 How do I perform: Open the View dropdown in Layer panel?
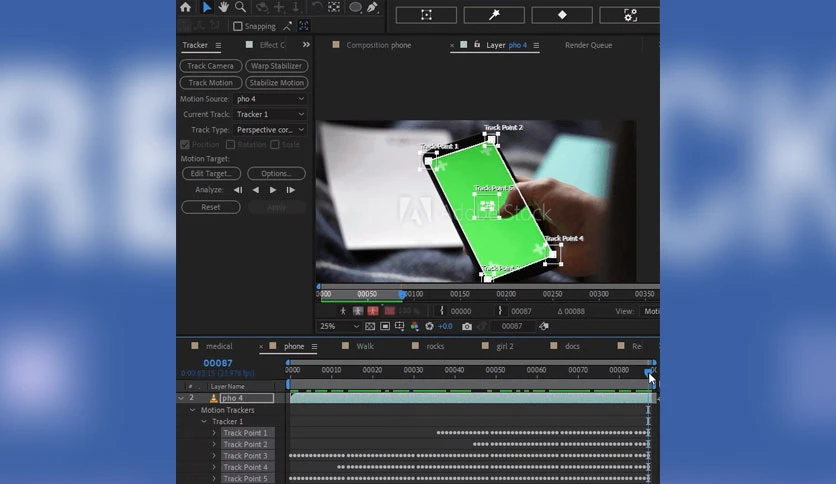[650, 311]
